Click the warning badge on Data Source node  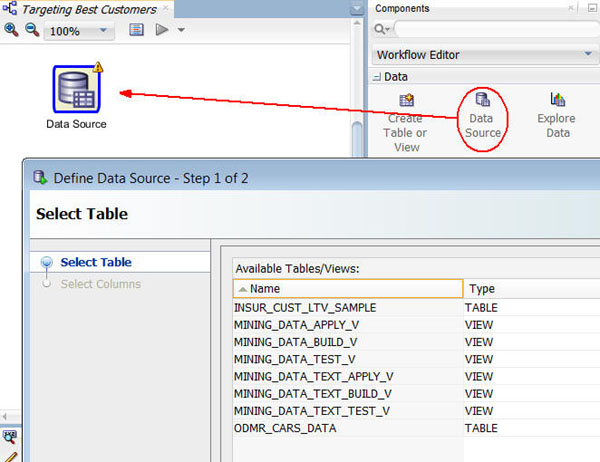pyautogui.click(x=98, y=67)
